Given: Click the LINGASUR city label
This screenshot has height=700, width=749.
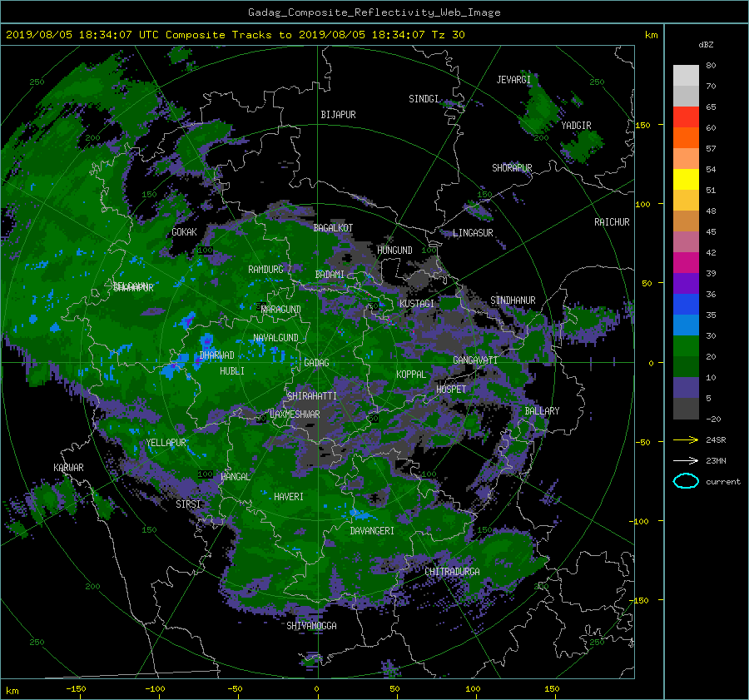Looking at the screenshot, I should tap(473, 233).
